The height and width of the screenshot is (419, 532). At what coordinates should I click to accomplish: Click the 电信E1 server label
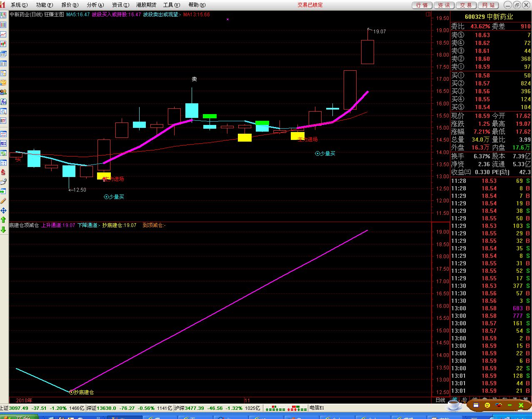(317, 408)
